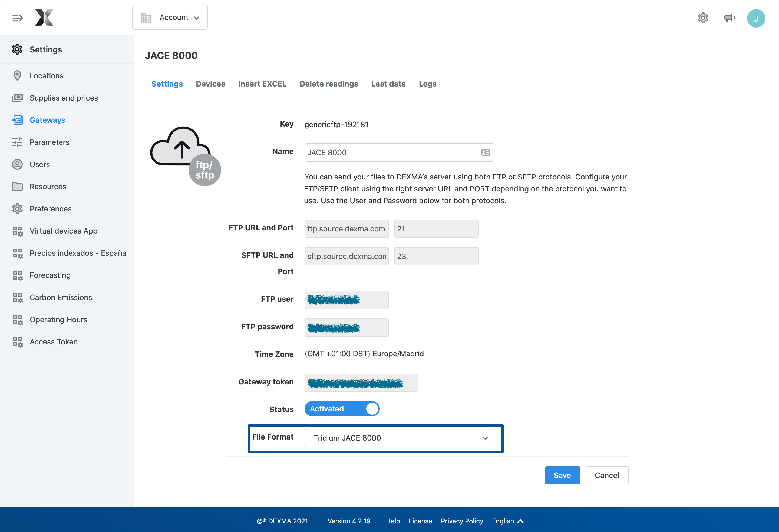The width and height of the screenshot is (779, 532).
Task: Switch to the Last data tab
Action: (x=388, y=84)
